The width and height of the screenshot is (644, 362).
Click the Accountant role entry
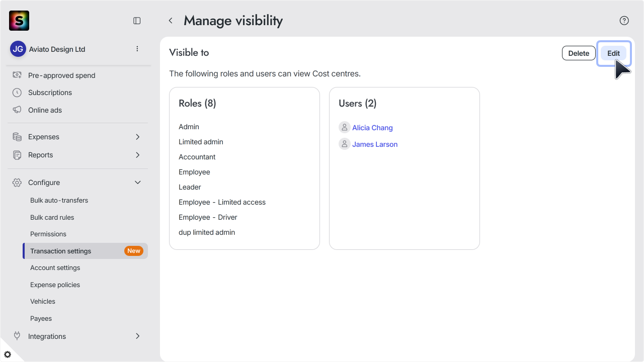[197, 157]
